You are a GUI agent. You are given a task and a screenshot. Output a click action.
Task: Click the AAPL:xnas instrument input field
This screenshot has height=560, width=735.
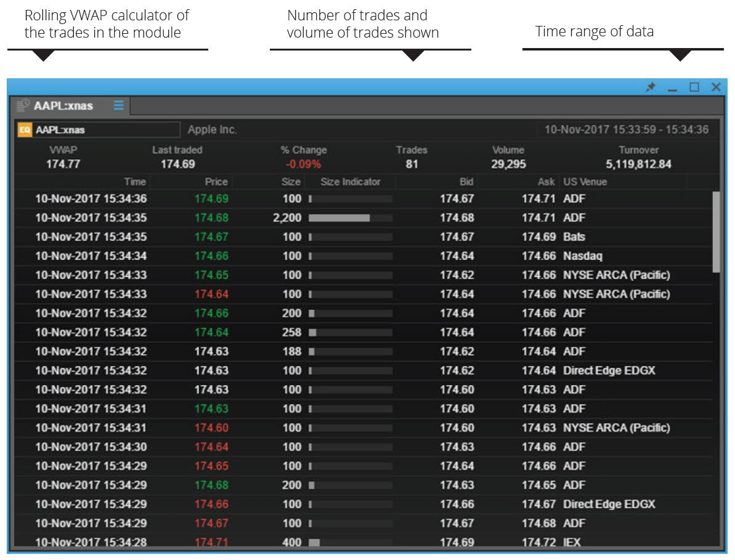click(106, 130)
